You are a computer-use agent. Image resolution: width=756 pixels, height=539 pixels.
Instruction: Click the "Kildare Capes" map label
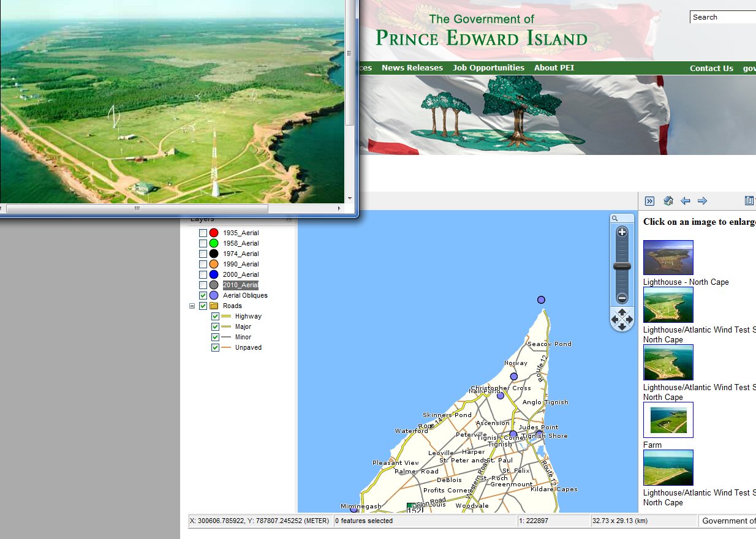(x=554, y=489)
